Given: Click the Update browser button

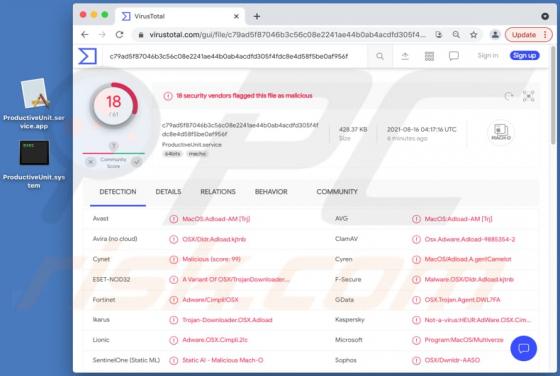Looking at the screenshot, I should point(524,35).
